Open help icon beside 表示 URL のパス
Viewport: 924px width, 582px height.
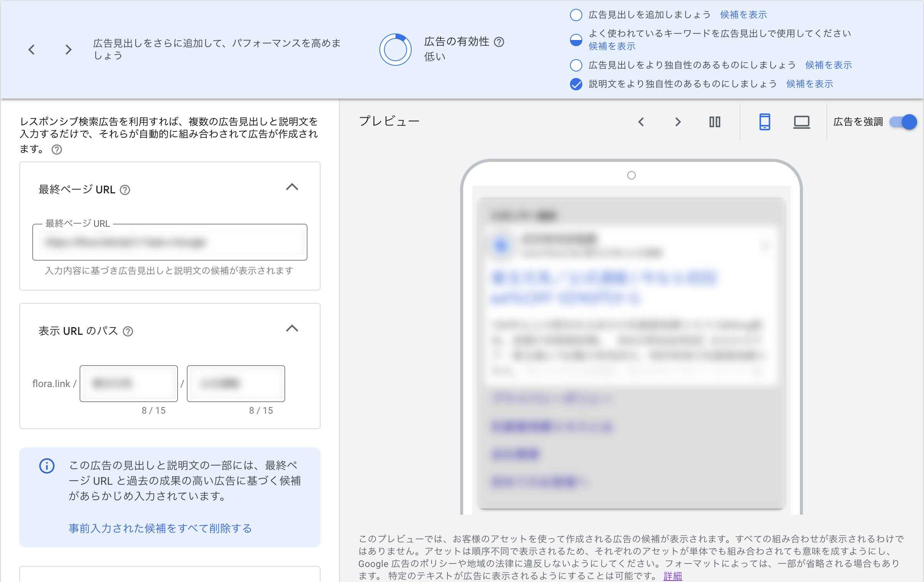point(128,331)
